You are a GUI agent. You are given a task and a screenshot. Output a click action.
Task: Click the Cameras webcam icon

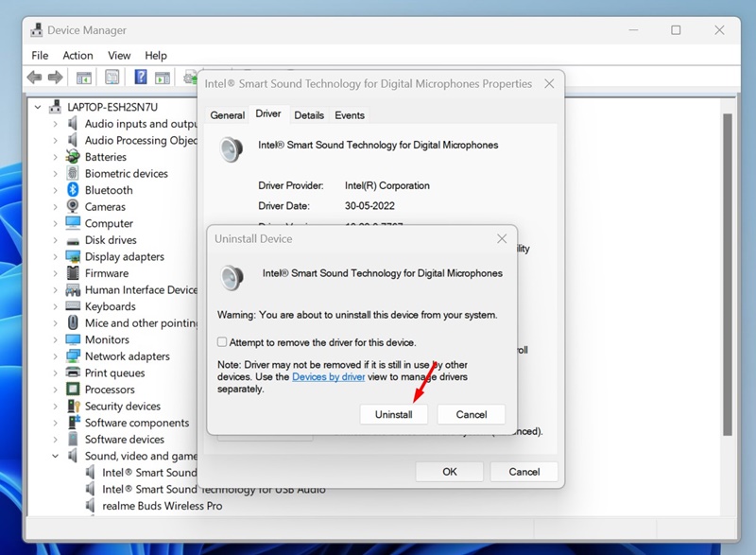[x=73, y=206]
